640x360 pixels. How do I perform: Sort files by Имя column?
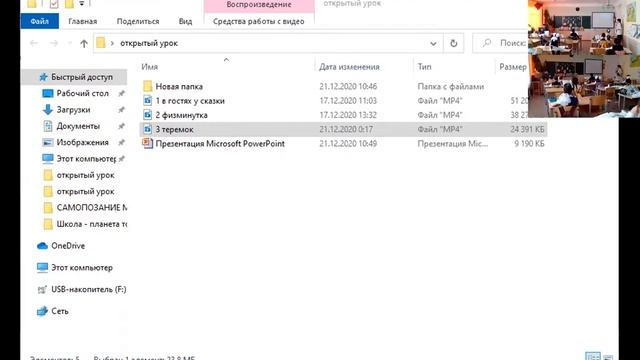[150, 67]
